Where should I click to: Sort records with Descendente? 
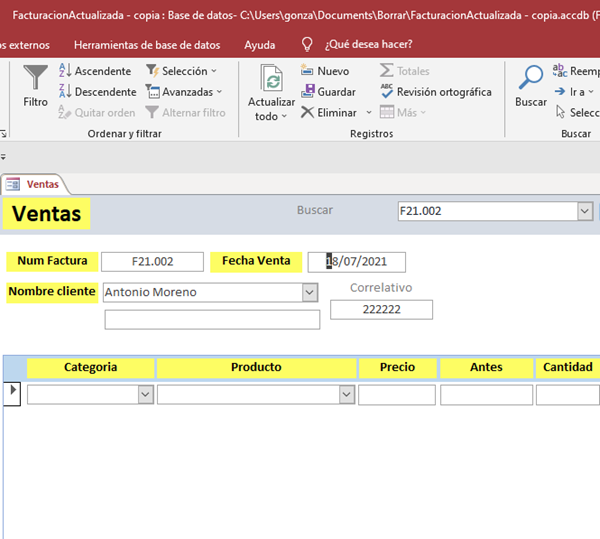[97, 92]
